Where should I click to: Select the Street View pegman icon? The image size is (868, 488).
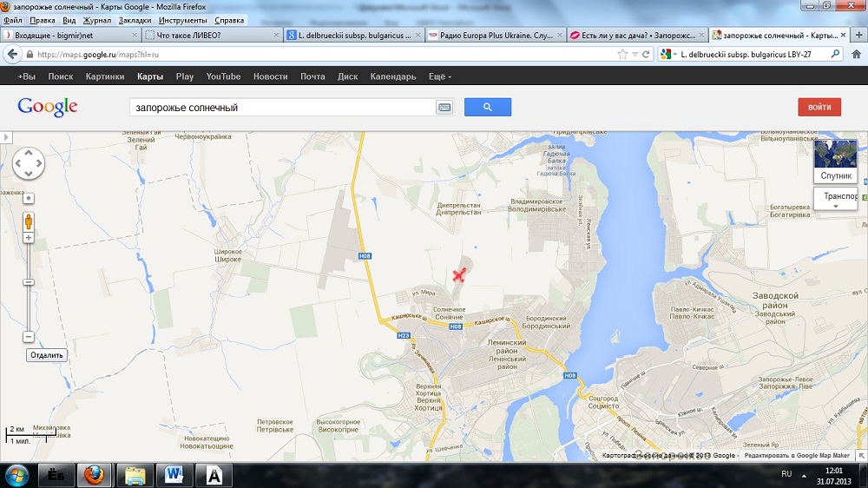[x=29, y=221]
